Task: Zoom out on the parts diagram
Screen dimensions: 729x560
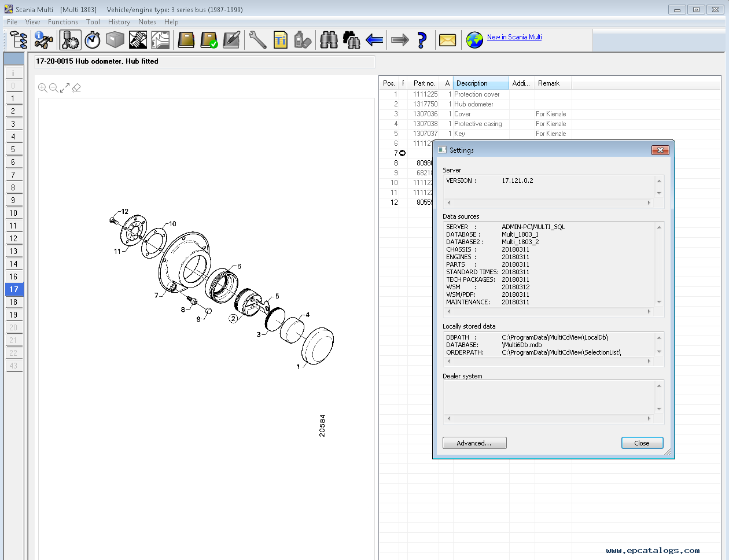Action: pos(53,87)
